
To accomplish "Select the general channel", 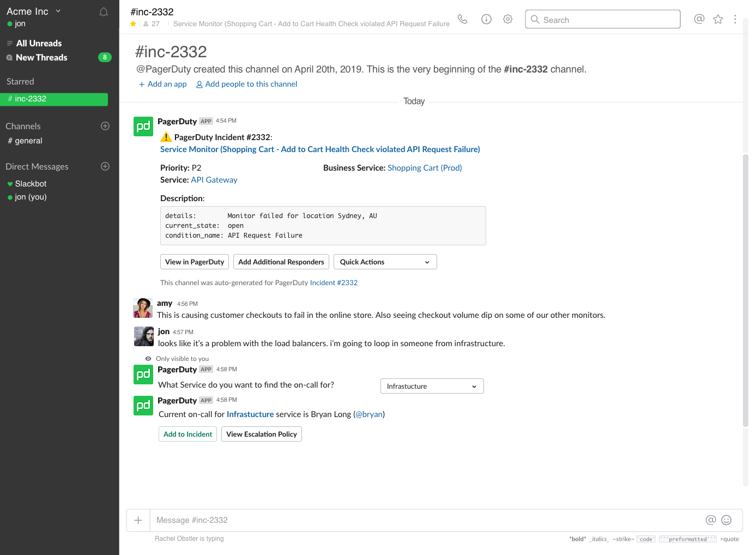I will [28, 141].
